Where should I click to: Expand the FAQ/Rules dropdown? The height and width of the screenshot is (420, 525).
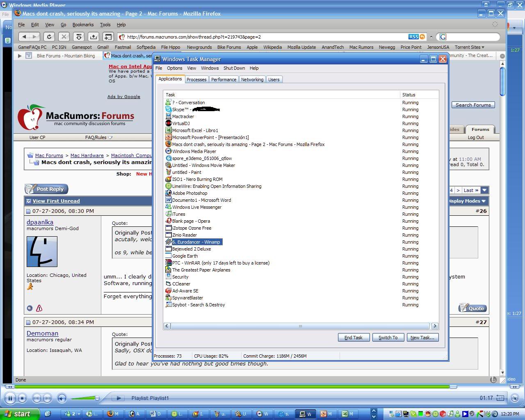tap(110, 137)
